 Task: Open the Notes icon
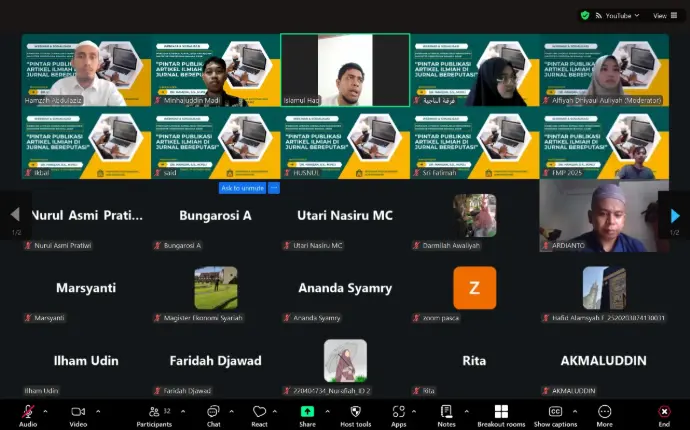[446, 411]
